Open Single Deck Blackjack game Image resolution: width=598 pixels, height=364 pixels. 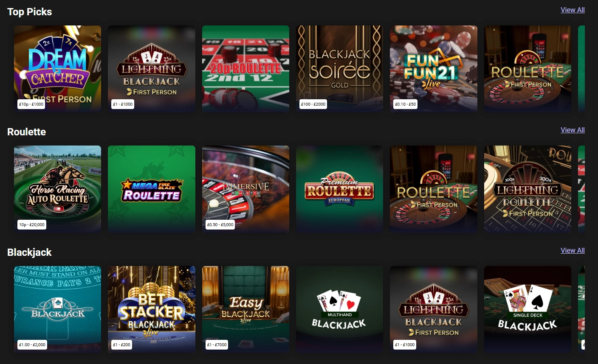pyautogui.click(x=527, y=310)
